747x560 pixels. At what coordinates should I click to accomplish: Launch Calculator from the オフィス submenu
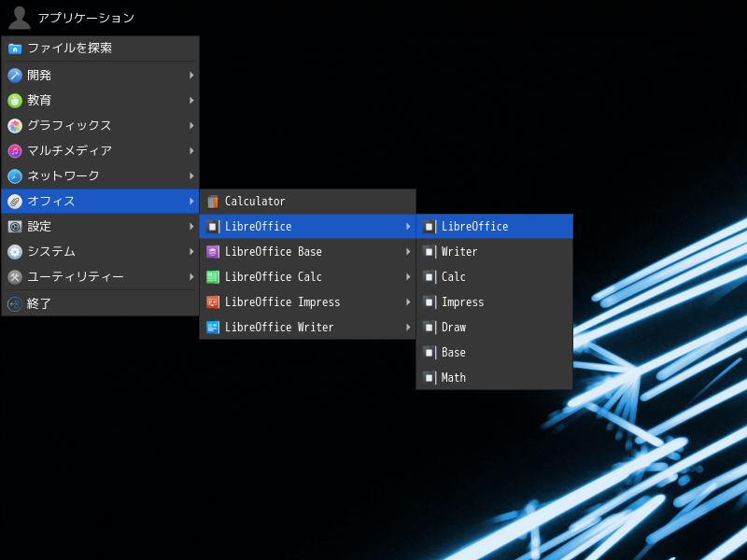point(308,202)
